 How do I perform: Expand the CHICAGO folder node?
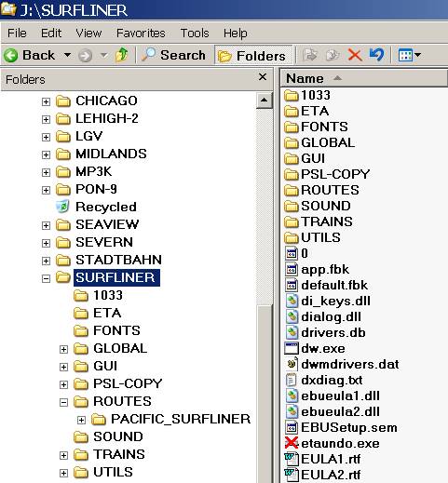click(46, 101)
